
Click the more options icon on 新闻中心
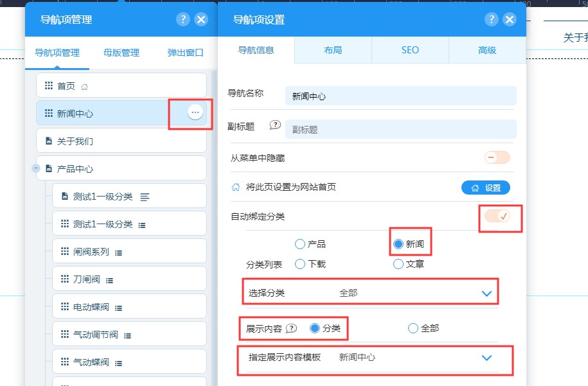[x=195, y=112]
